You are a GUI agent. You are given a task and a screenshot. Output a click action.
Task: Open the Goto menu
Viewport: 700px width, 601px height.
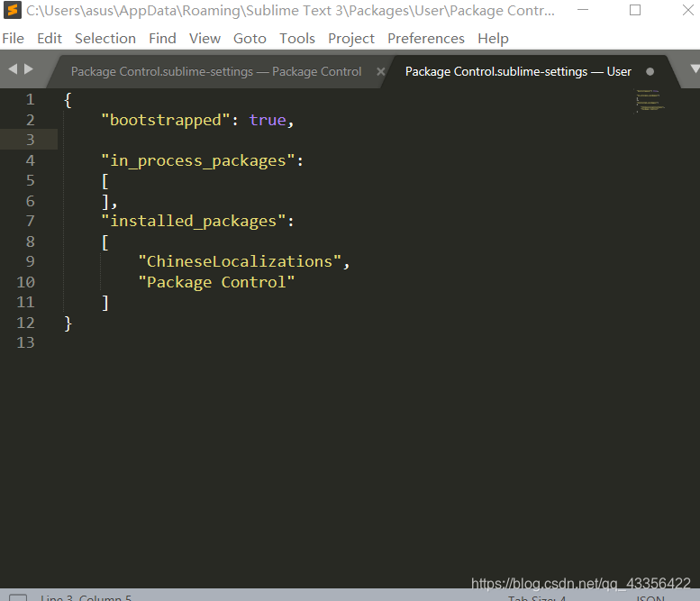250,39
